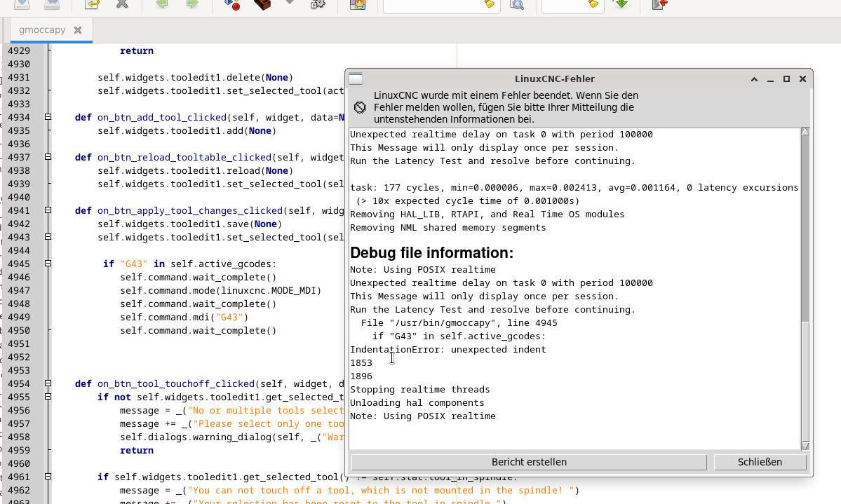841x504 pixels.
Task: Click 'Unloading hal components' text
Action: click(x=417, y=402)
